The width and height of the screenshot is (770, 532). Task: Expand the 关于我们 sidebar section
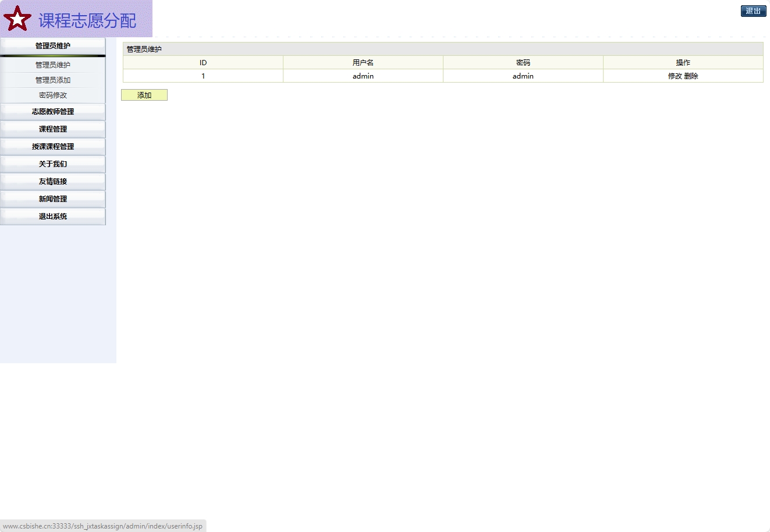[53, 164]
